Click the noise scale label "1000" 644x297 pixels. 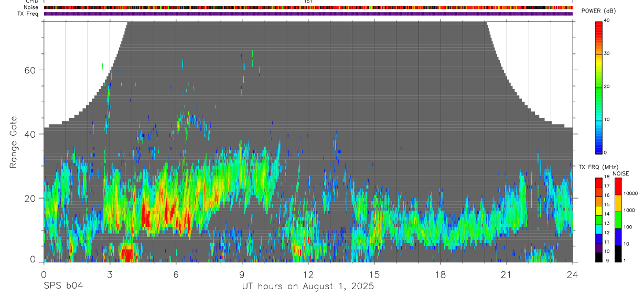[630, 210]
